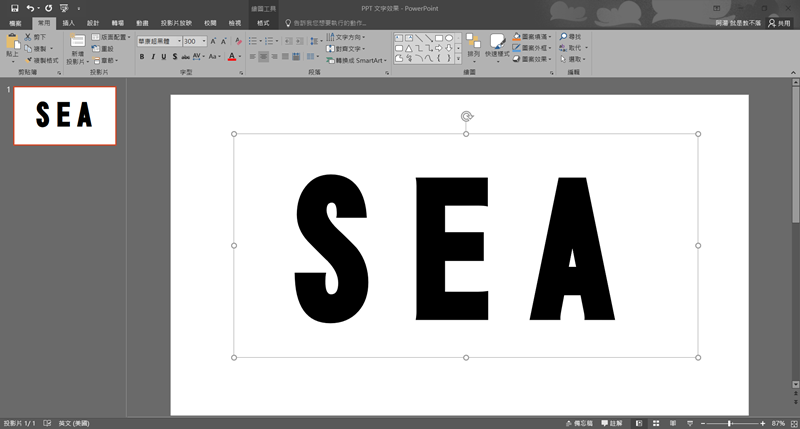Screen dimensions: 800x429
Task: Click the Share (共用) button
Action: [778, 22]
